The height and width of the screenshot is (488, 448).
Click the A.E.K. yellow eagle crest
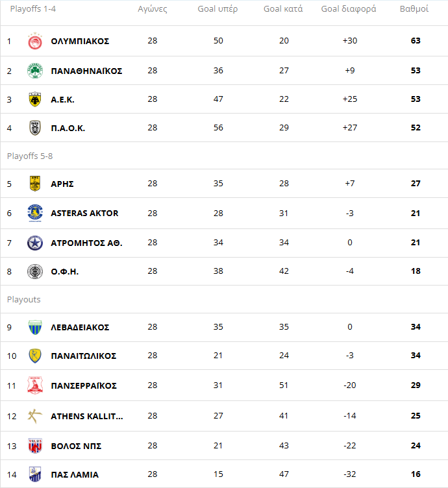pyautogui.click(x=35, y=99)
